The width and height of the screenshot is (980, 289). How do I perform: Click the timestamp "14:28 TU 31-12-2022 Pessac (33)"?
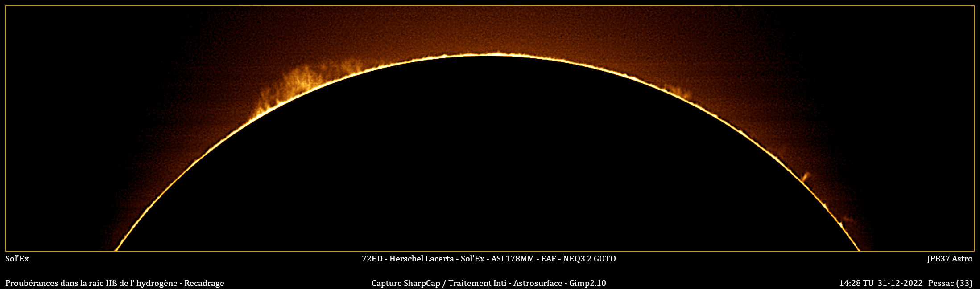tap(906, 283)
